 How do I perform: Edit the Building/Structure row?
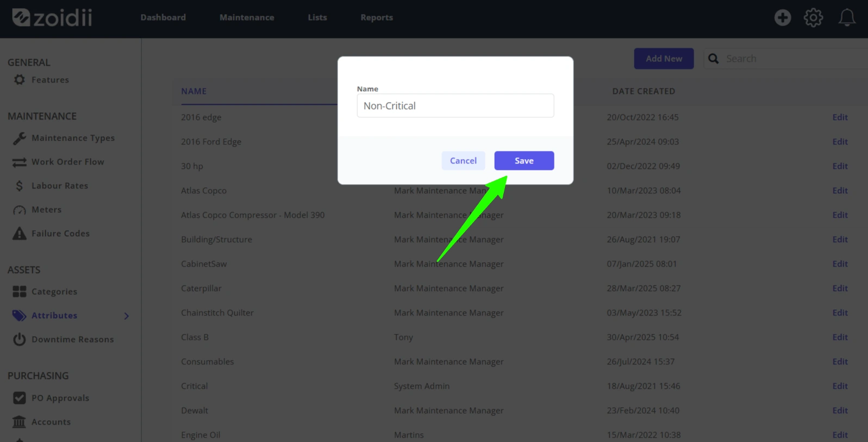pyautogui.click(x=840, y=239)
